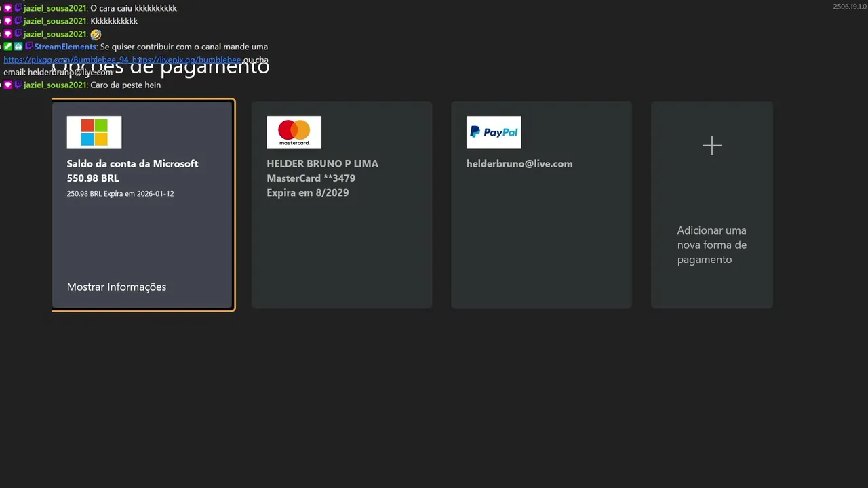868x488 pixels.
Task: Click the Twitch icon next to StreamElements
Action: point(28,47)
